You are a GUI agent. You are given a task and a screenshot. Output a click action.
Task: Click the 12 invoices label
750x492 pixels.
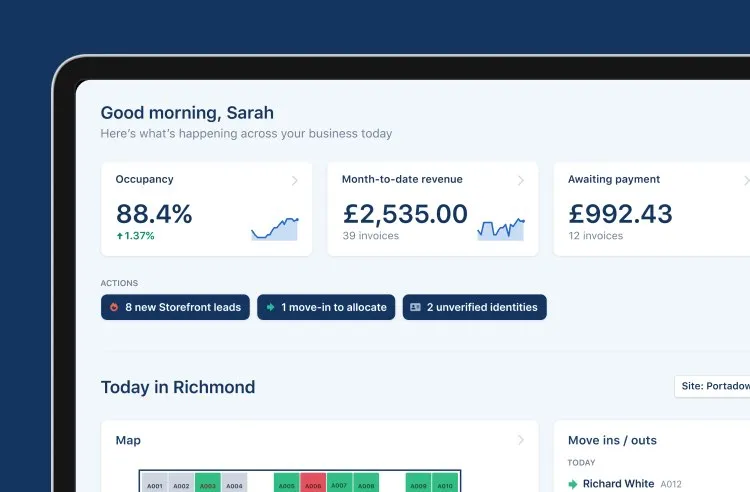(x=596, y=236)
